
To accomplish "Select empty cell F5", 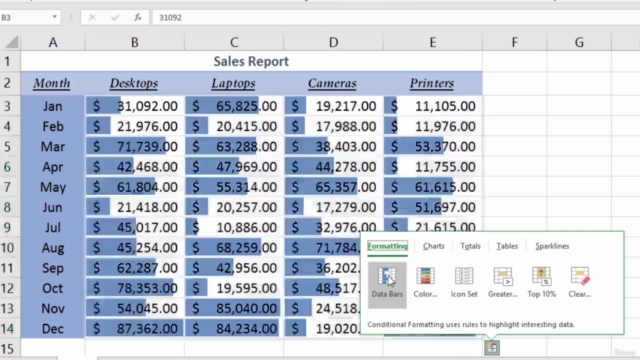I will coord(514,147).
